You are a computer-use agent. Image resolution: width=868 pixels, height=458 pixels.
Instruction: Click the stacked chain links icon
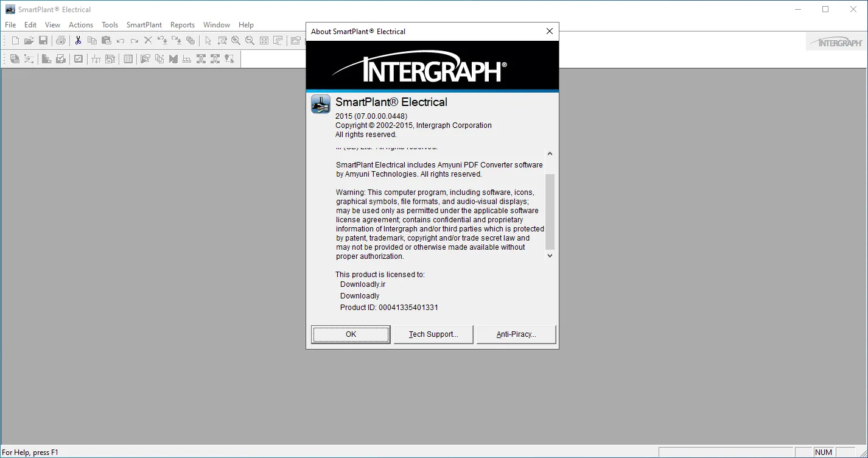(x=191, y=41)
